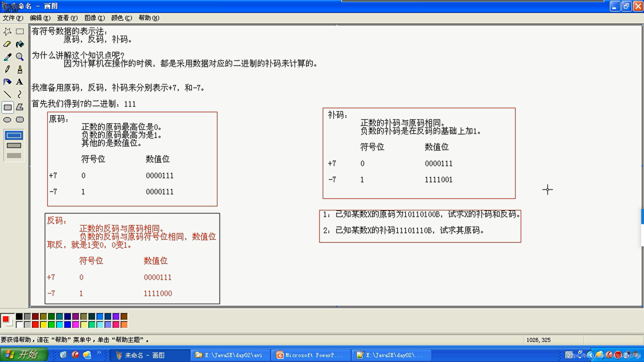Choose the Pencil tool

[7, 69]
